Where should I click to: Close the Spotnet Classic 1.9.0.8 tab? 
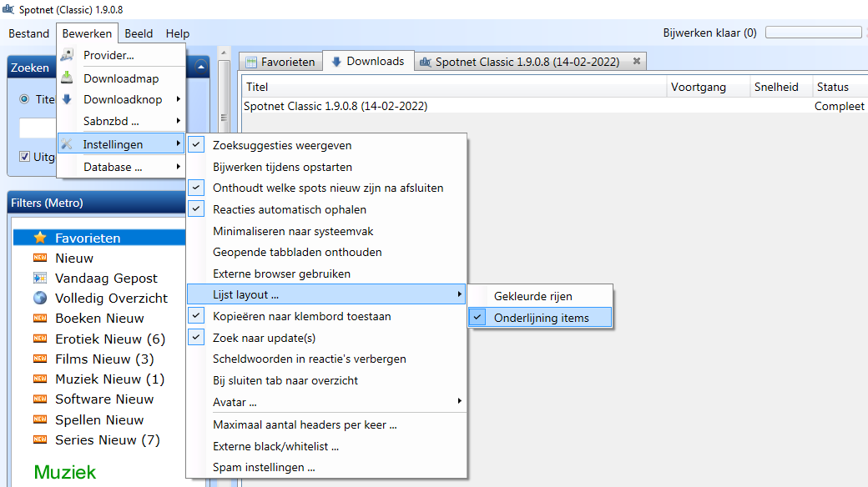coord(637,61)
